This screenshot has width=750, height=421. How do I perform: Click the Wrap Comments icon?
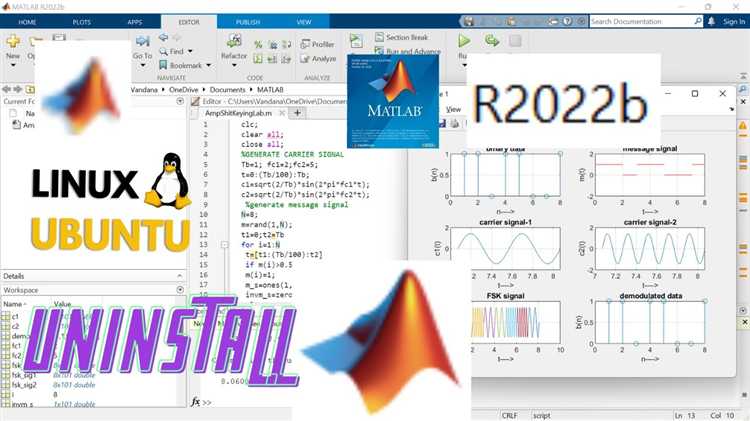click(x=287, y=45)
